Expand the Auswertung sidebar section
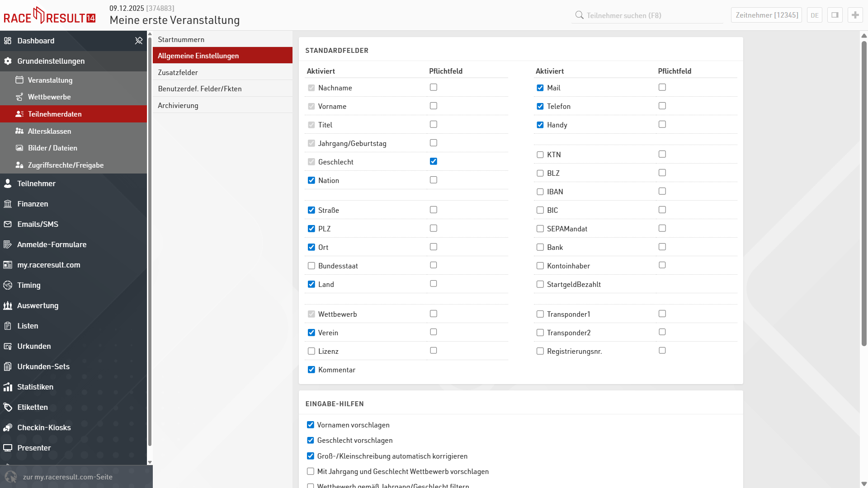 [38, 305]
